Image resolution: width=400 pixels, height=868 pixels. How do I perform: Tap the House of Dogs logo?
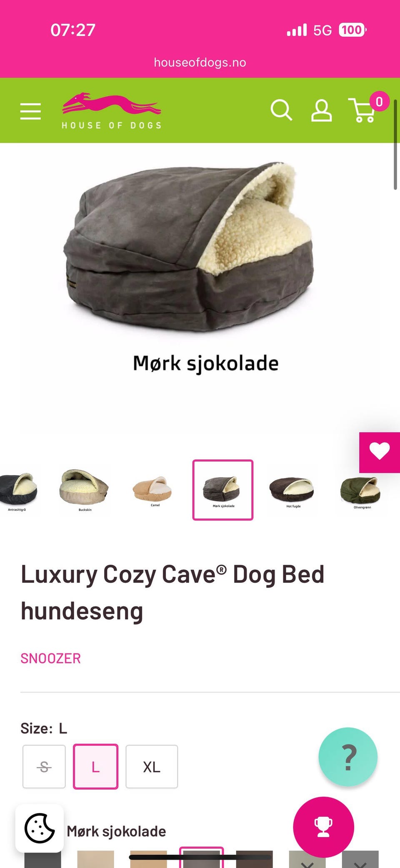pos(112,111)
